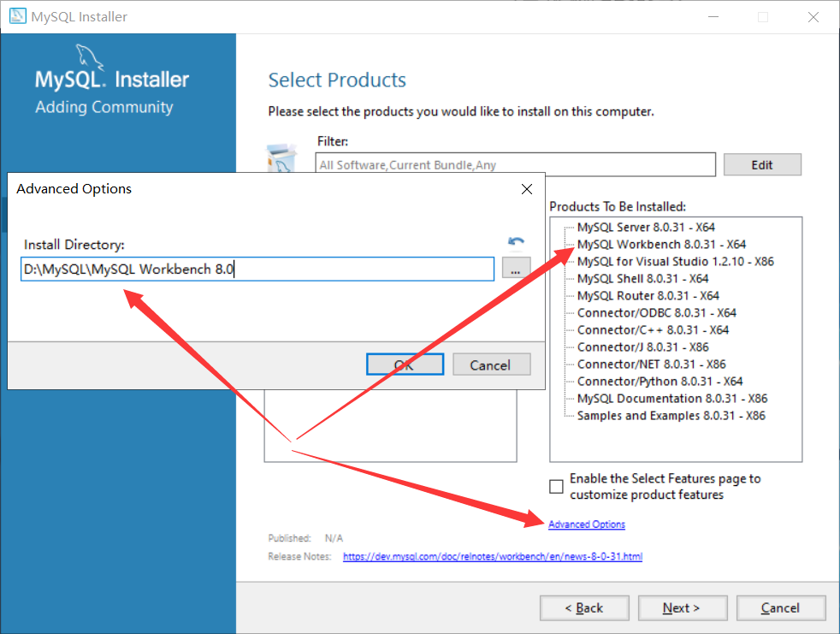Select Connector/NET 8.0.31 - X86
840x634 pixels.
tap(652, 364)
